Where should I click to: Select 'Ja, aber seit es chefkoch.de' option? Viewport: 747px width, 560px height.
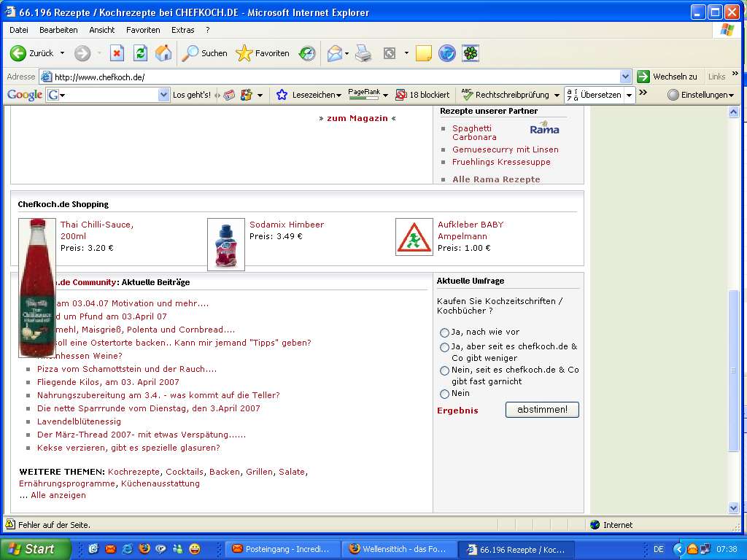(444, 348)
